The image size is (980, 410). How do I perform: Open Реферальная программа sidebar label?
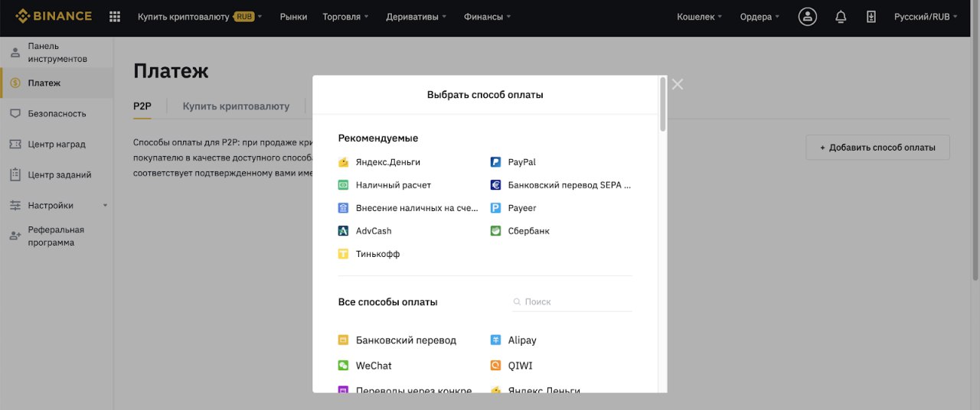point(56,236)
